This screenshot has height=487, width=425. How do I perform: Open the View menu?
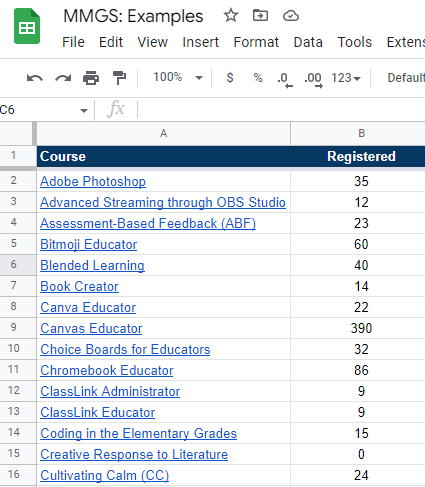click(153, 42)
